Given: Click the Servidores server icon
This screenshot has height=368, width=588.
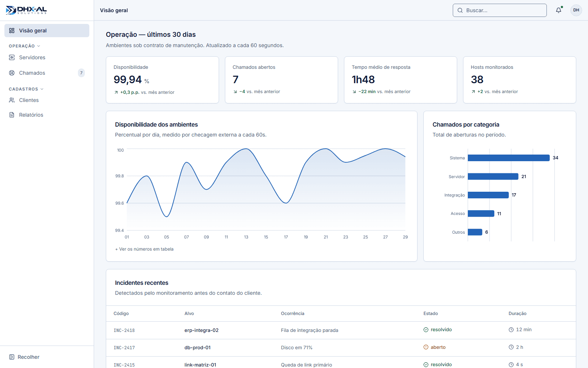Looking at the screenshot, I should 12,57.
